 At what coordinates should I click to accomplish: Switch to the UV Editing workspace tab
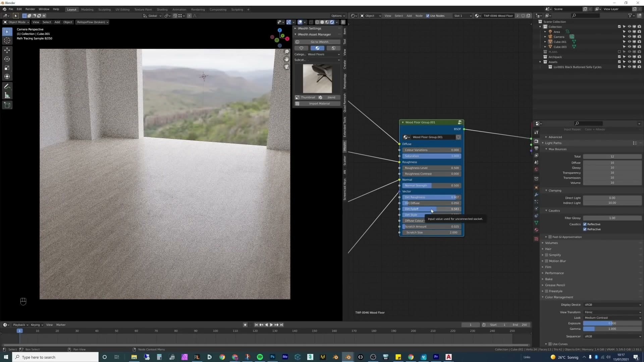click(x=122, y=9)
